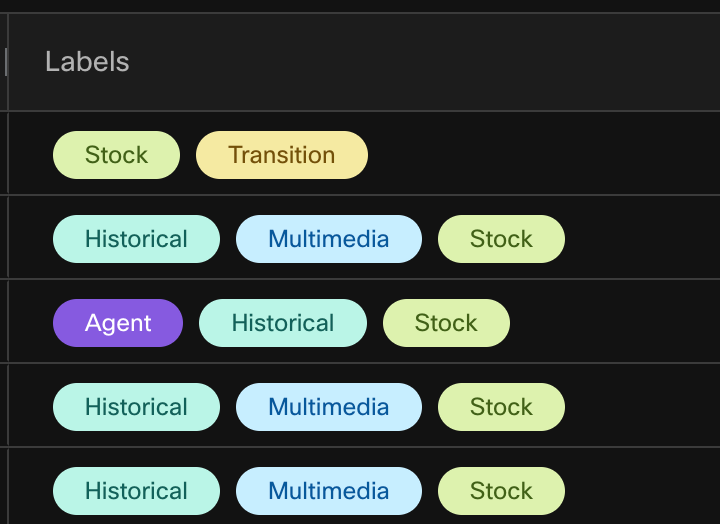Click the Stock label in the fourth row
Image resolution: width=720 pixels, height=524 pixels.
(501, 407)
